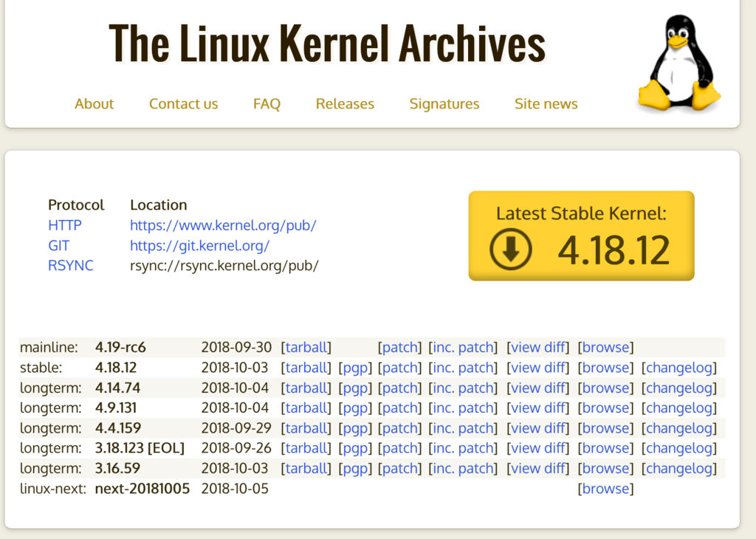Download longterm 4.4.159 tarball
Viewport: 756px width, 539px height.
[x=306, y=428]
